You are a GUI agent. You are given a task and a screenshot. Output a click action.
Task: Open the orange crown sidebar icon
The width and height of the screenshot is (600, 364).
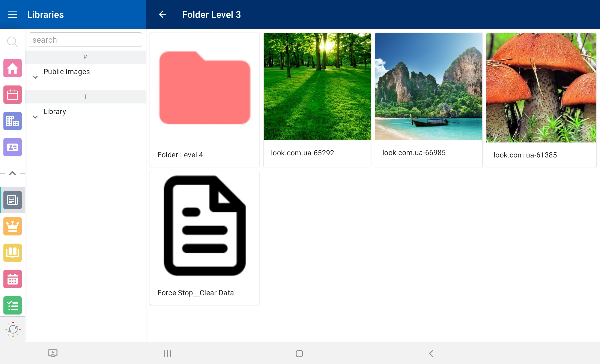tap(12, 226)
